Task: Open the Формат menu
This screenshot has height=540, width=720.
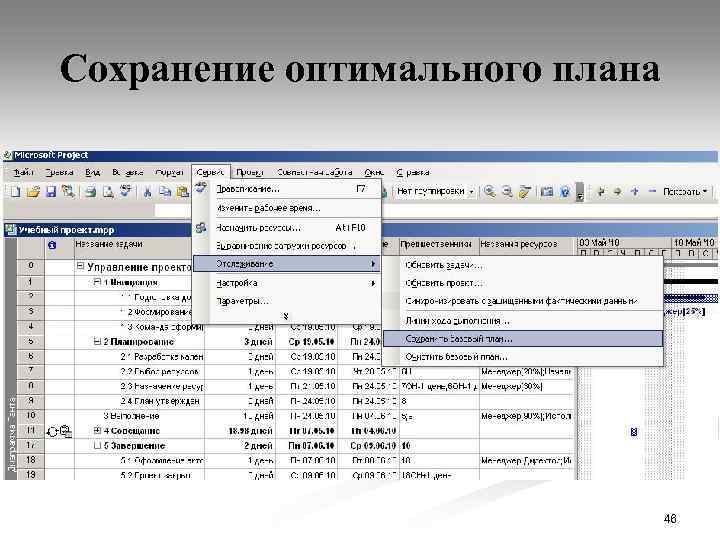Action: [x=169, y=173]
